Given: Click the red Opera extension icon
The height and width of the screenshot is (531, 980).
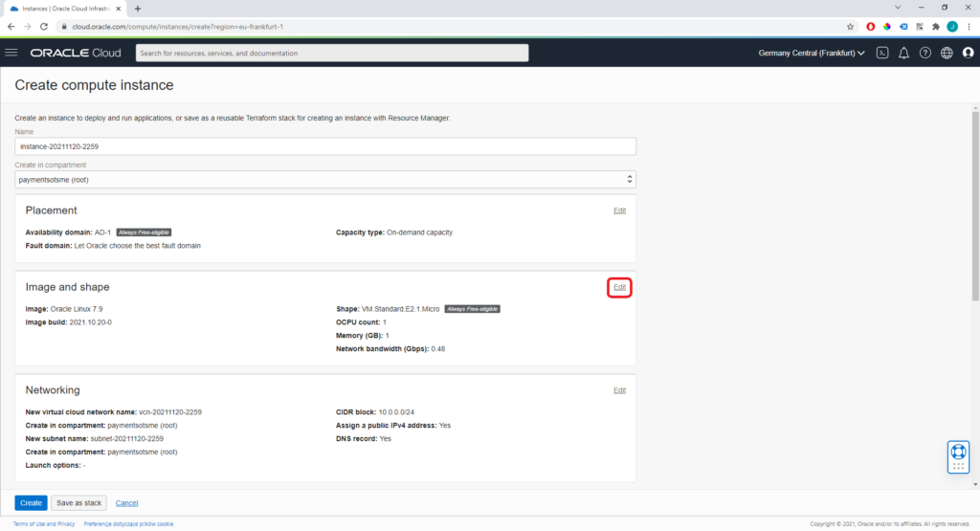Looking at the screenshot, I should [x=871, y=27].
